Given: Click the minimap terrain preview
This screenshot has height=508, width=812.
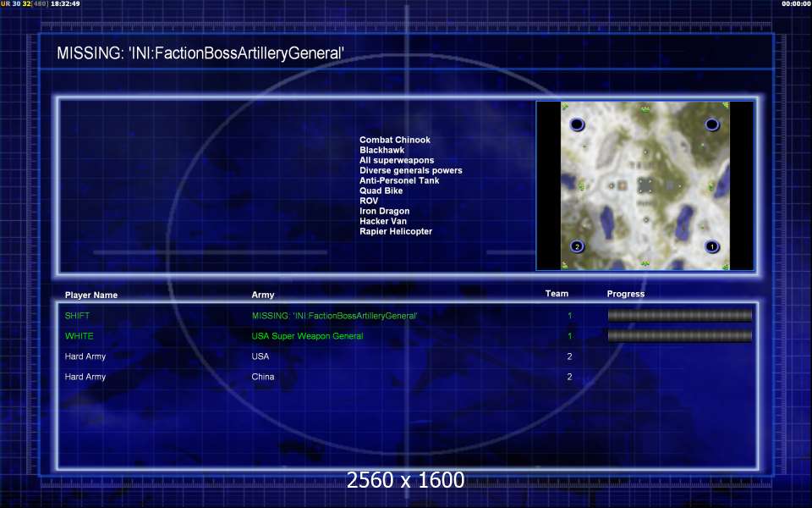Looking at the screenshot, I should [x=645, y=185].
